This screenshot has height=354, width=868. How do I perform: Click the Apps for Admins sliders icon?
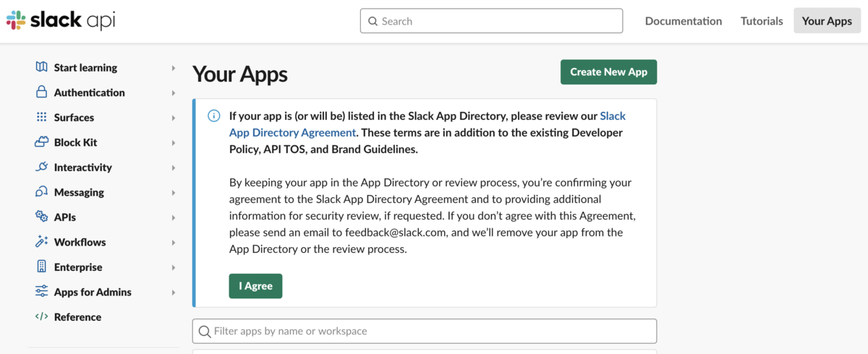[41, 292]
